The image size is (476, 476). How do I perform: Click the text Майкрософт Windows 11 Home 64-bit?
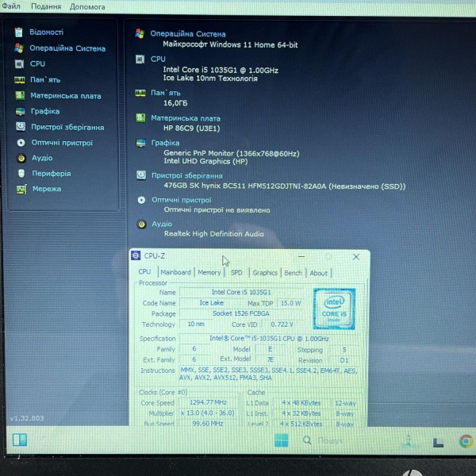pos(230,44)
